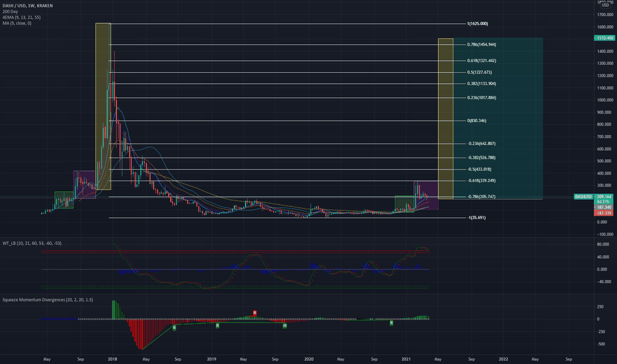This screenshot has height=364, width=617.
Task: Click the Fibonacci label -0.236(642.807)
Action: [481, 144]
